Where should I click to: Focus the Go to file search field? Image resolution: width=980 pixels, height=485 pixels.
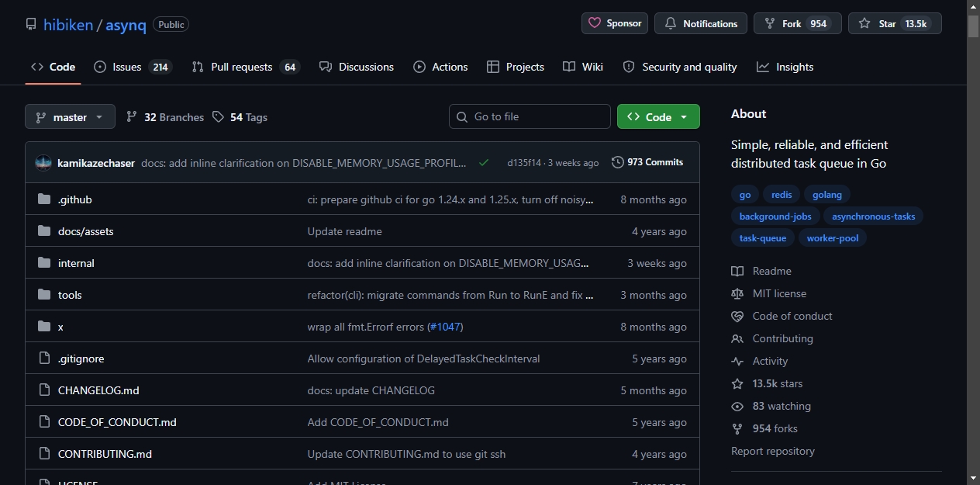click(530, 116)
